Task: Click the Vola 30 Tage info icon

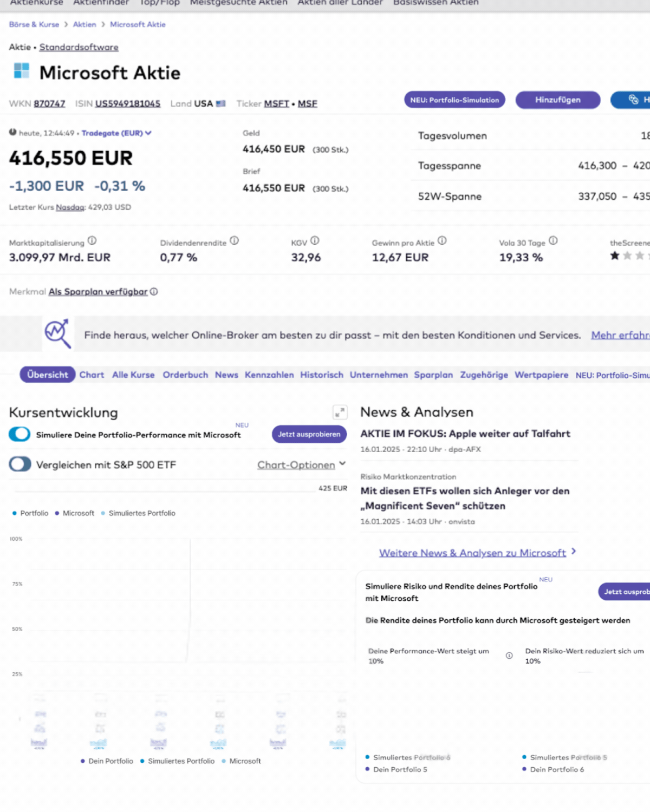Action: point(553,241)
